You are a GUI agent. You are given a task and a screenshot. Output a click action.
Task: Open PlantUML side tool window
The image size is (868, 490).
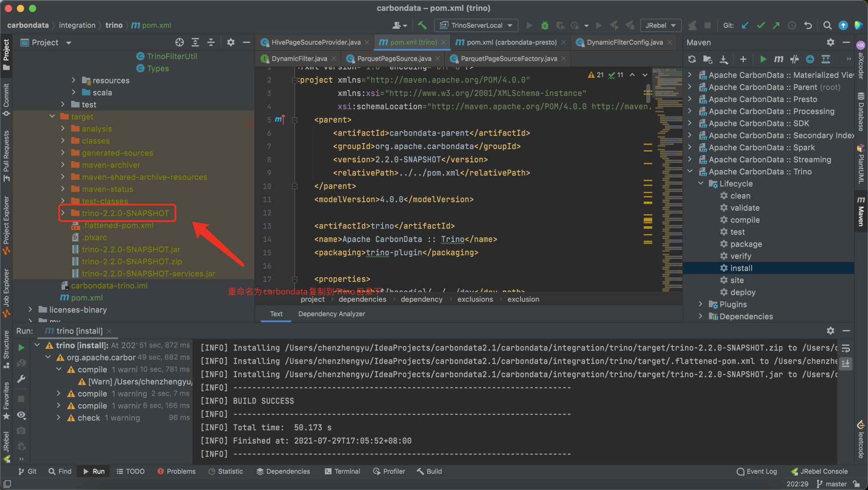[861, 164]
